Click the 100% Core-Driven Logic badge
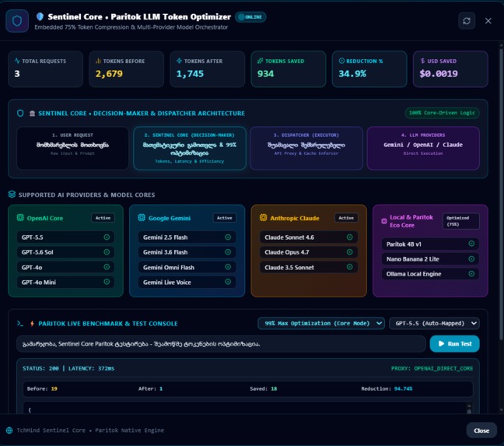The width and height of the screenshot is (504, 446). point(442,113)
